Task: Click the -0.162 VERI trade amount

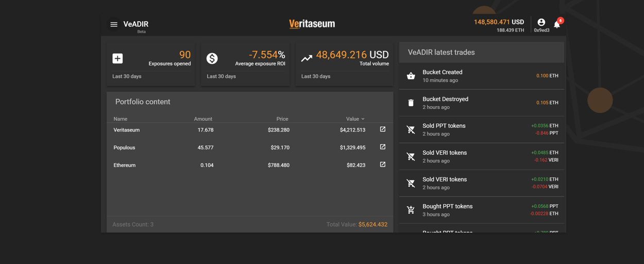Action: (546, 160)
